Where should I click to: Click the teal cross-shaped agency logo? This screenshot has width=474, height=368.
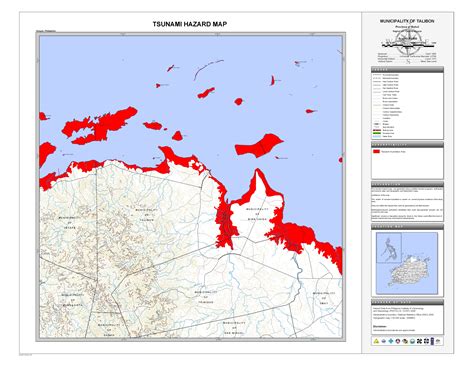point(391,341)
